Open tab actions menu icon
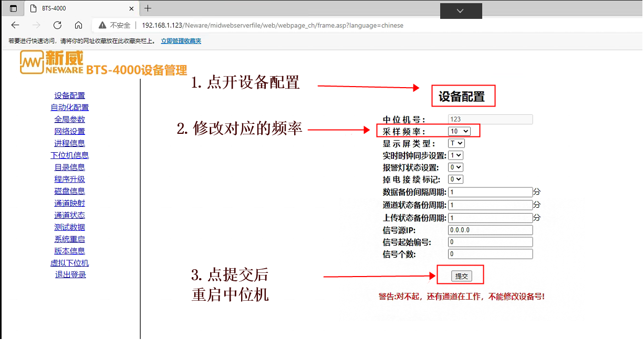 point(13,8)
